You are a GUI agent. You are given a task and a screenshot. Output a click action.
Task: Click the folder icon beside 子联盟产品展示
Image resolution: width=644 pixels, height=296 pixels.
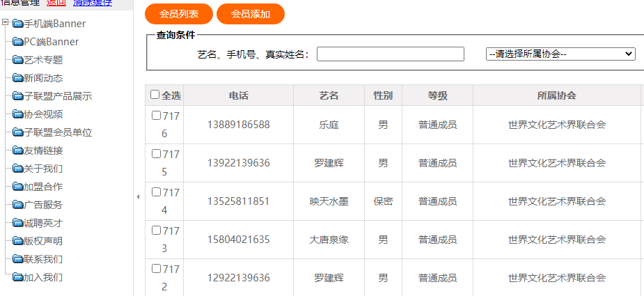coord(17,96)
